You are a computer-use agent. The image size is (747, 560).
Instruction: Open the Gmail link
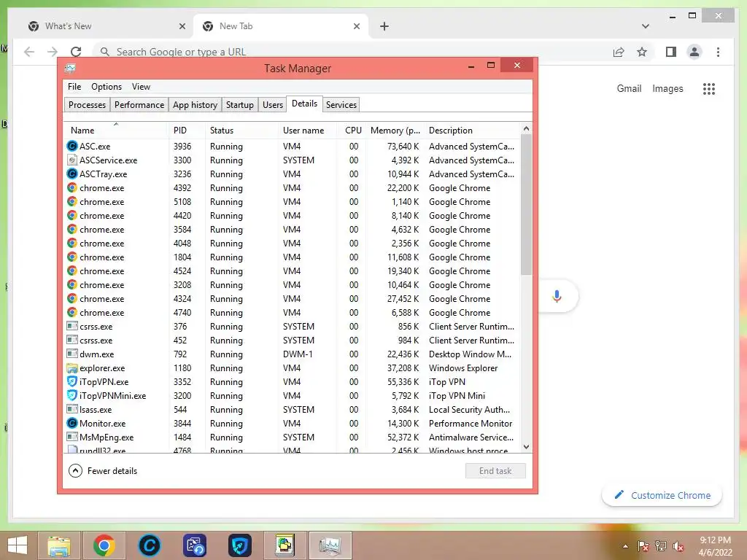629,88
